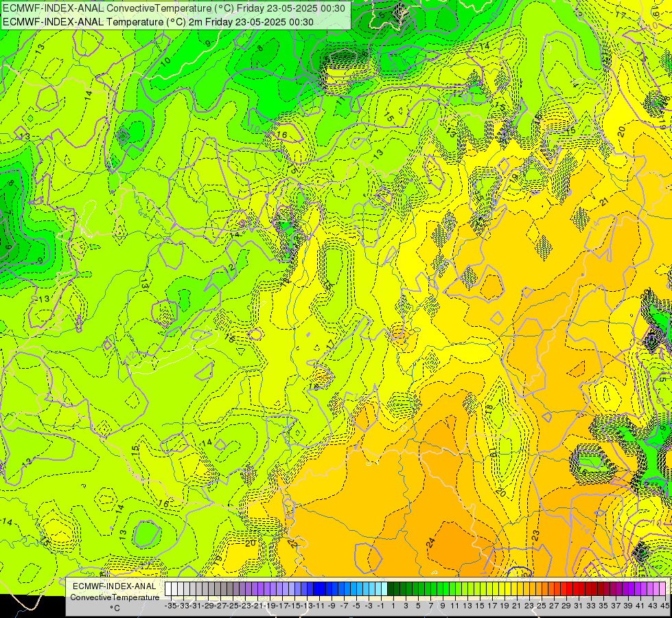This screenshot has height=618, width=672.
Task: Pick the gray legend swatch above -27
Action: coord(218,588)
